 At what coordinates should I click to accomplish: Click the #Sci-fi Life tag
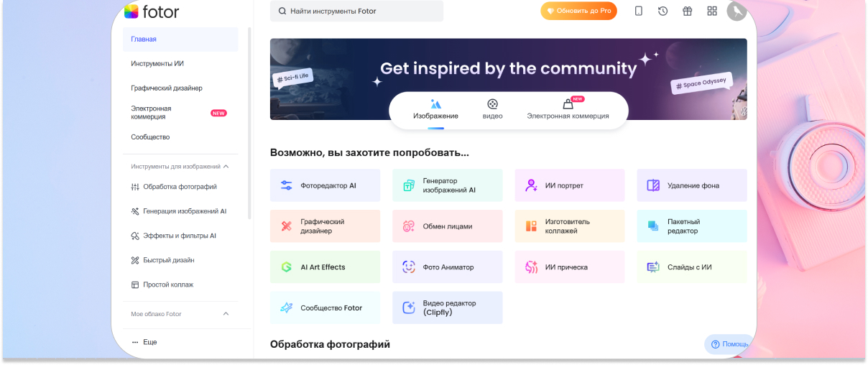pyautogui.click(x=293, y=78)
